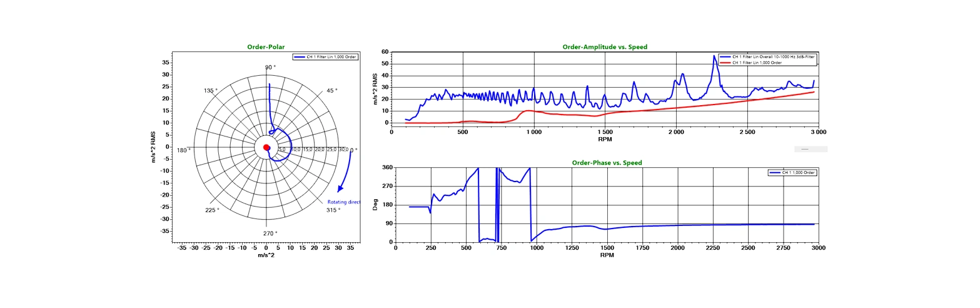Click the "RPM" axis label under amplitude chart

605,139
